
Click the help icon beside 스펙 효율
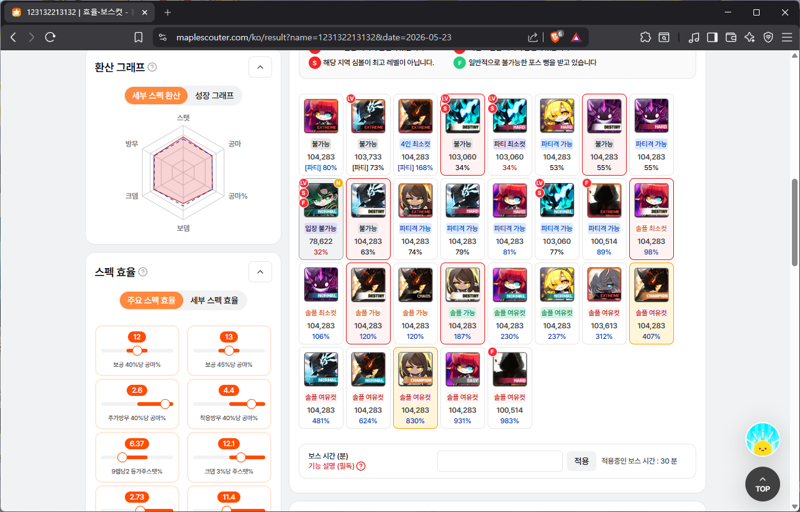(143, 272)
